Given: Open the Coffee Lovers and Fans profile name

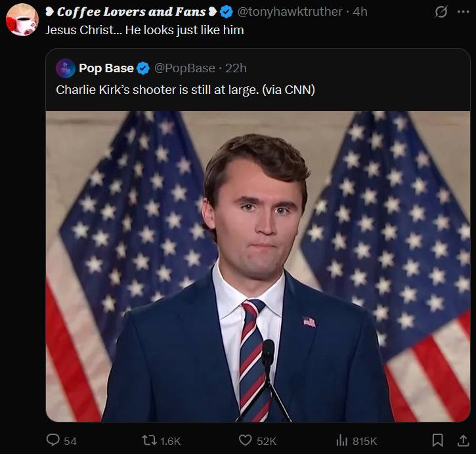Looking at the screenshot, I should click(x=131, y=12).
